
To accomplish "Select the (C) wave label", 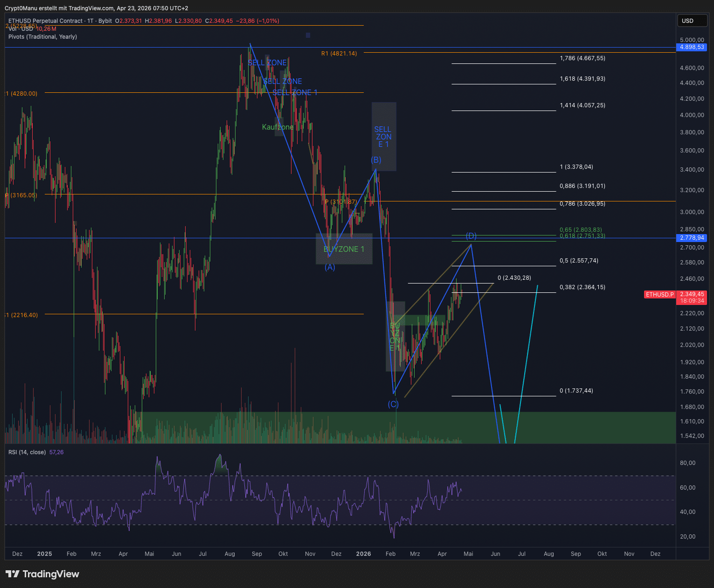I will (393, 404).
